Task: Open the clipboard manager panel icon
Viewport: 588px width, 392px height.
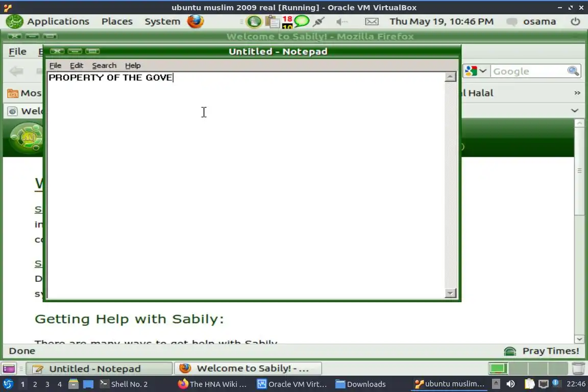Action: (x=273, y=22)
